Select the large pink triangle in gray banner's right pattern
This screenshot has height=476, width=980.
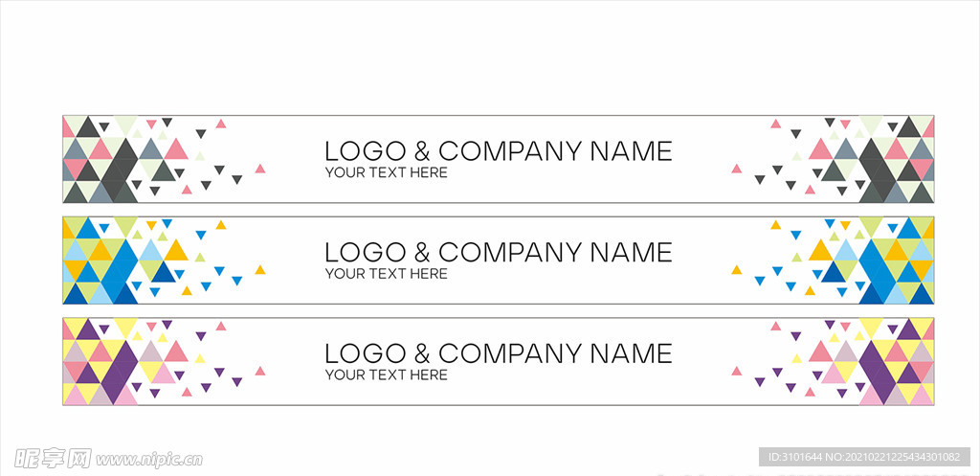pyautogui.click(x=820, y=150)
